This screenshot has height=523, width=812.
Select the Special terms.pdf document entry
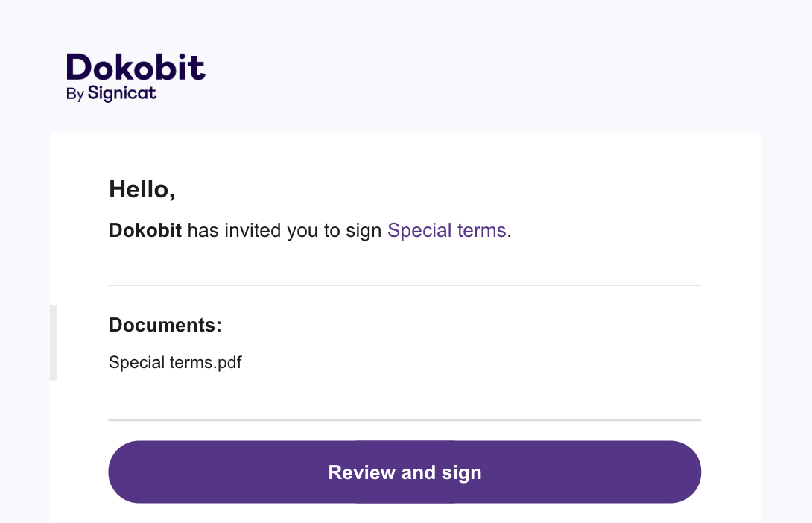pyautogui.click(x=175, y=362)
